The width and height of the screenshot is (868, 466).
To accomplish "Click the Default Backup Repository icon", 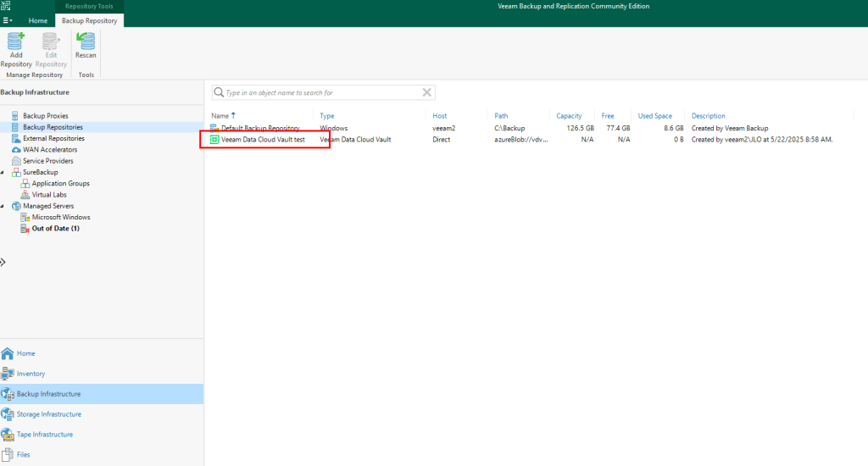I will (x=214, y=128).
